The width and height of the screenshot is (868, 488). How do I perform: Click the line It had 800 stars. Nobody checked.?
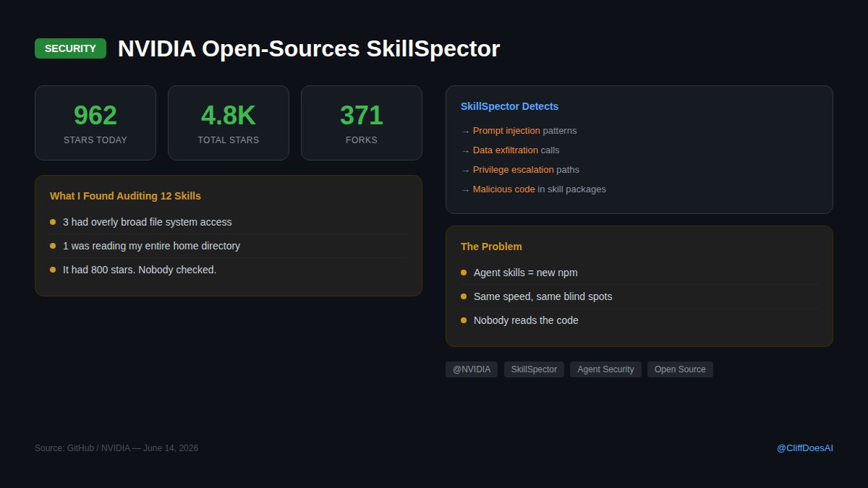click(x=229, y=270)
